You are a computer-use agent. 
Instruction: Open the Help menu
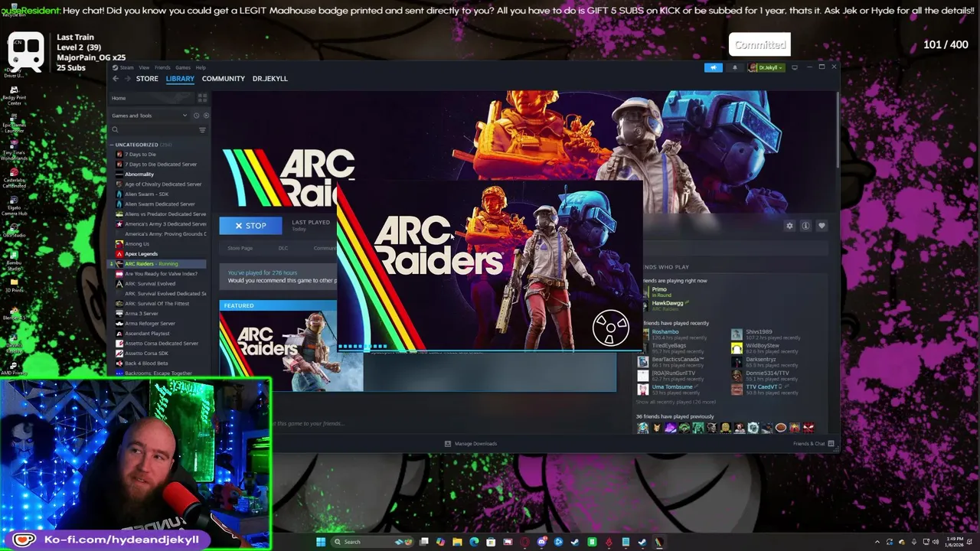pos(201,67)
